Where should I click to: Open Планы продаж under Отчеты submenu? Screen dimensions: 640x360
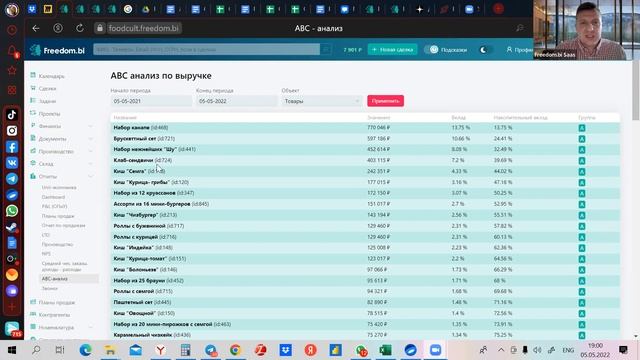point(58,216)
